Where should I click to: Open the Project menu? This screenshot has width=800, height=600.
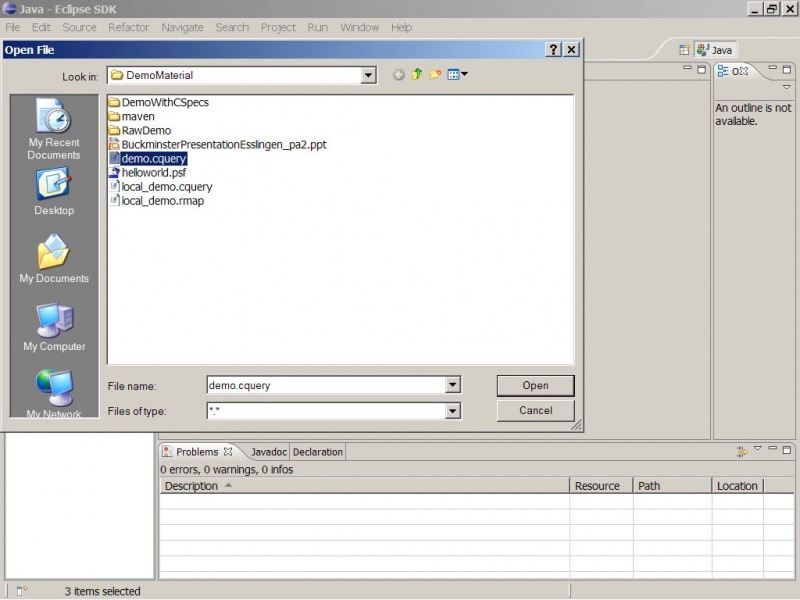278,28
